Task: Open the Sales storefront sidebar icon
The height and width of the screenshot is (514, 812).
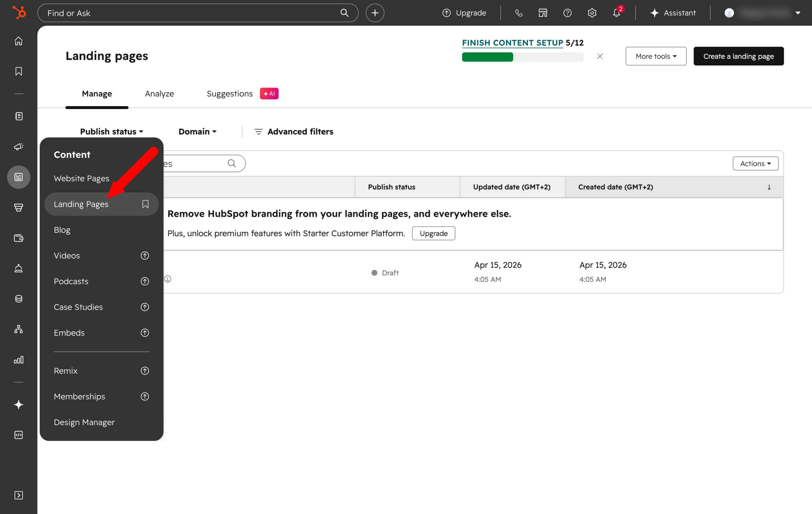Action: 18,207
